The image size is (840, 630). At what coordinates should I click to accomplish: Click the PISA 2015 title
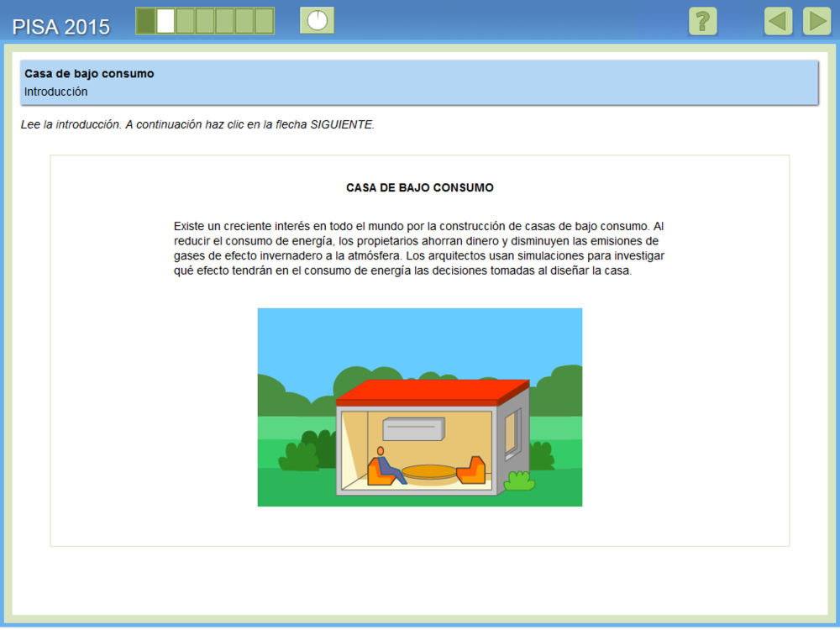[60, 27]
